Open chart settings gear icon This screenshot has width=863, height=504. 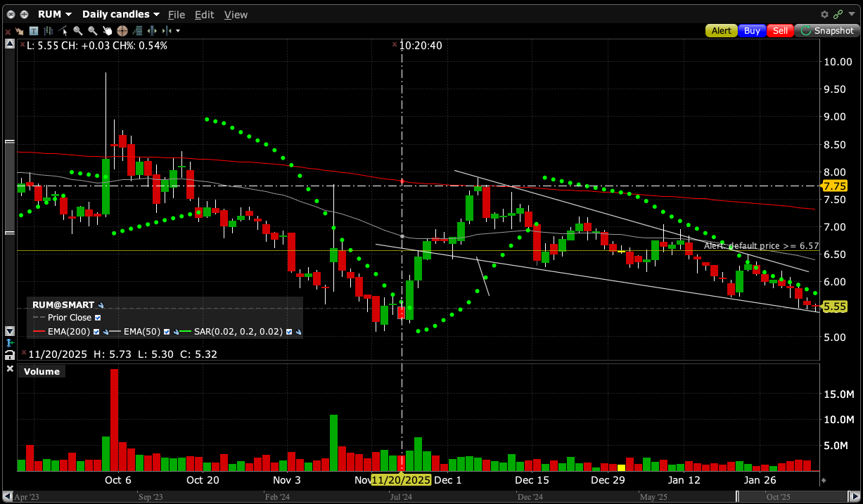[x=824, y=14]
